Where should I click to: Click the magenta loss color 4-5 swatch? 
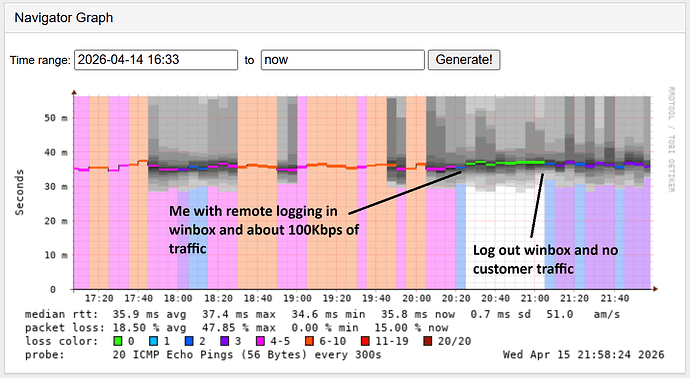click(x=260, y=341)
